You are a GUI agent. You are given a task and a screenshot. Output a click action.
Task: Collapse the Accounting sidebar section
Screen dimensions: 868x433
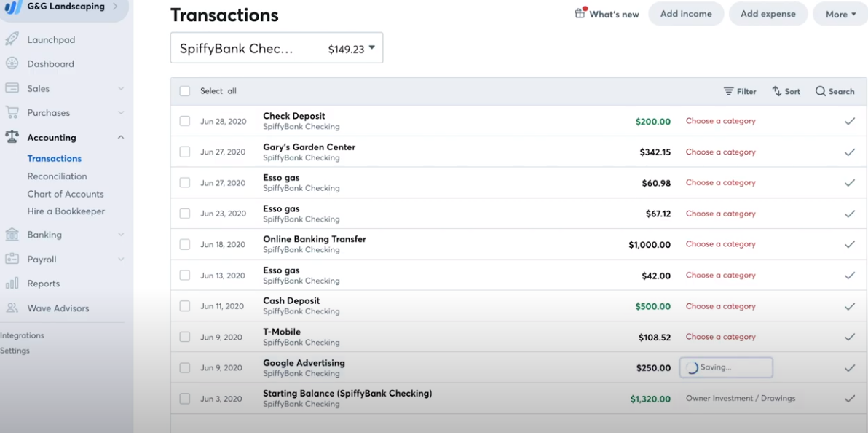coord(122,137)
